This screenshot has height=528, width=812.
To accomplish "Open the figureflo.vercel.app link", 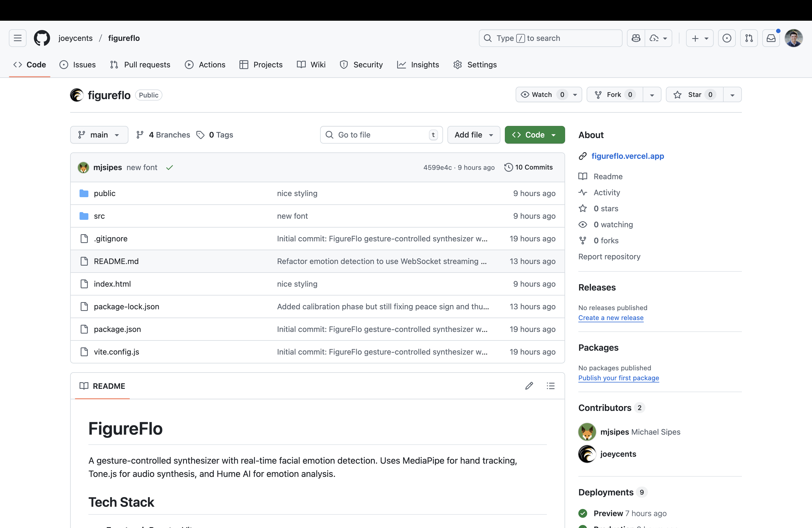I will tap(628, 156).
